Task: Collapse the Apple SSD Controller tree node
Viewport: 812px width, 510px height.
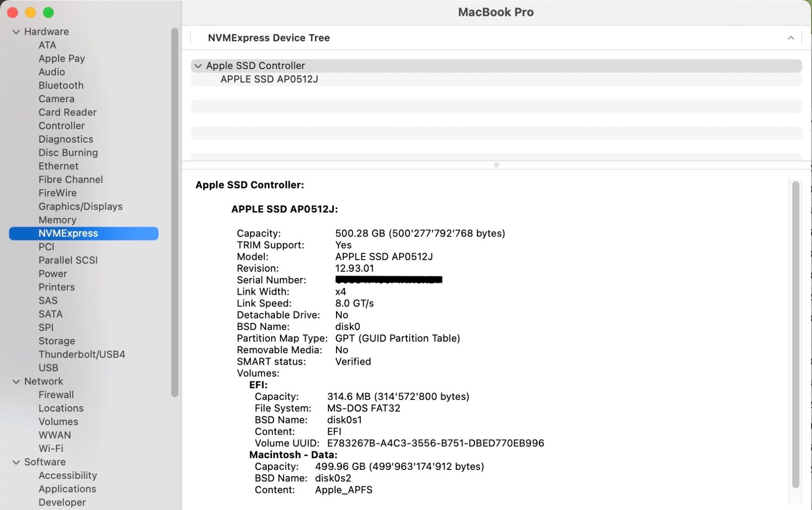Action: coord(198,66)
